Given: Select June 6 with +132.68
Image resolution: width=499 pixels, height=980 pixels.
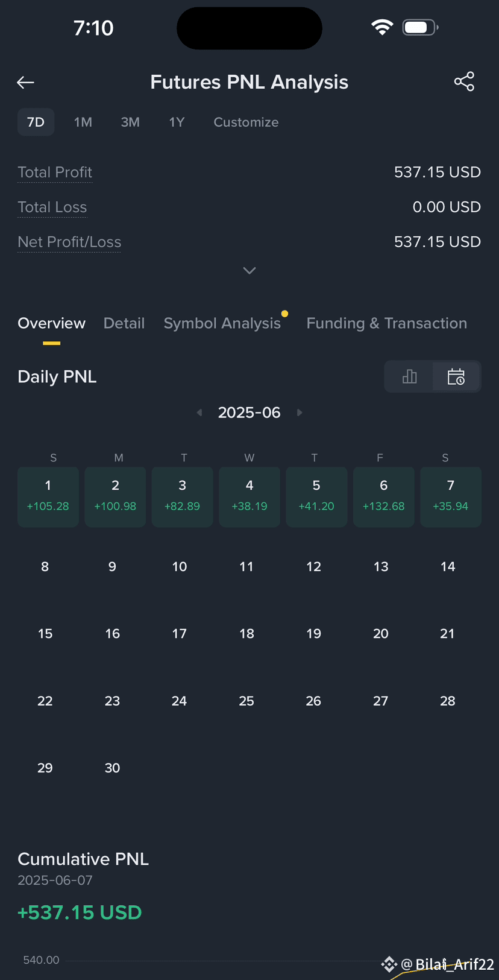Looking at the screenshot, I should tap(384, 497).
